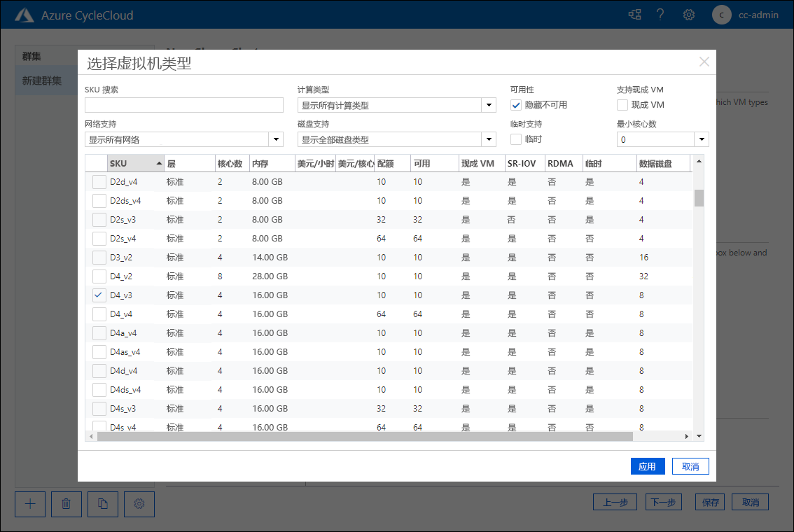Click the cluster settings gear icon at bottom

tap(139, 504)
